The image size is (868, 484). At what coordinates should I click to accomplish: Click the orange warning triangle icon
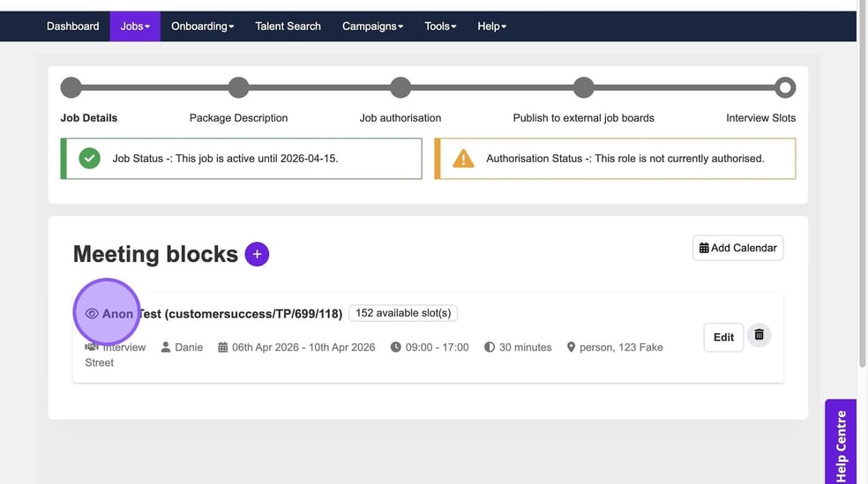(x=463, y=159)
